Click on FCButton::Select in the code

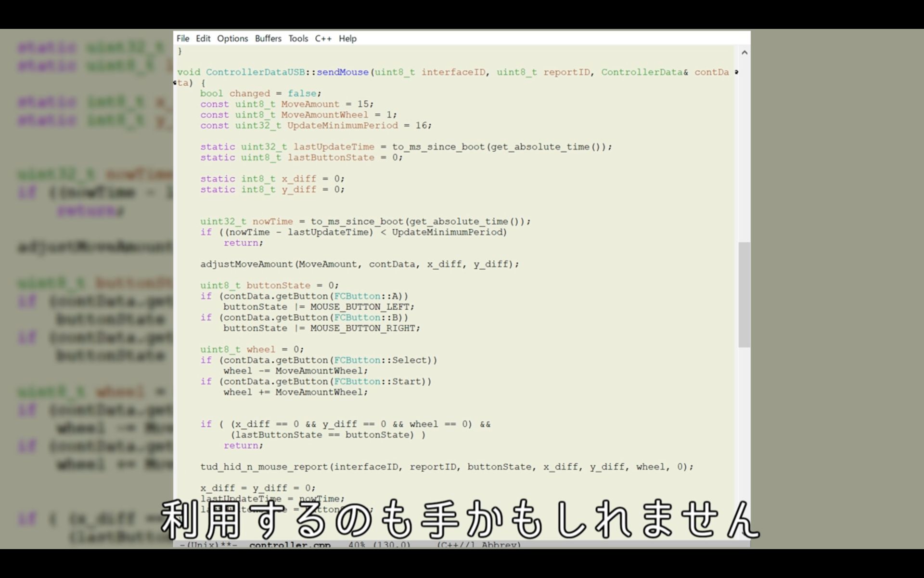click(380, 360)
